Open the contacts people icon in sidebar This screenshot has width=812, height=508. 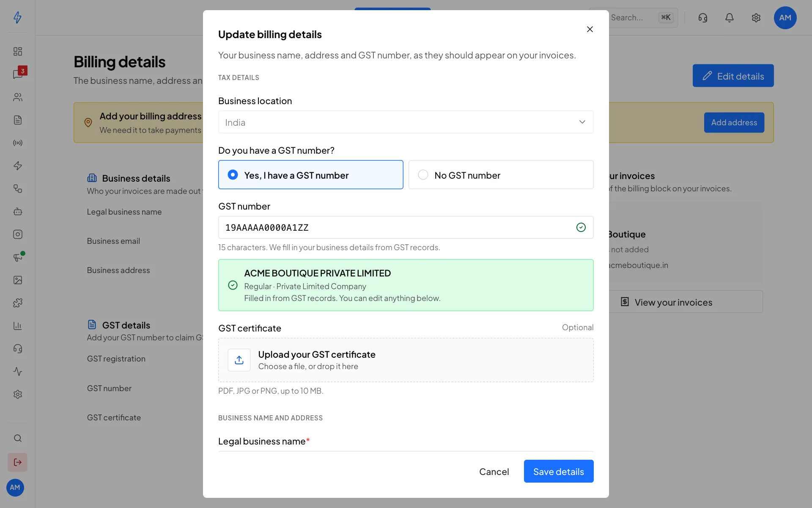pyautogui.click(x=17, y=97)
